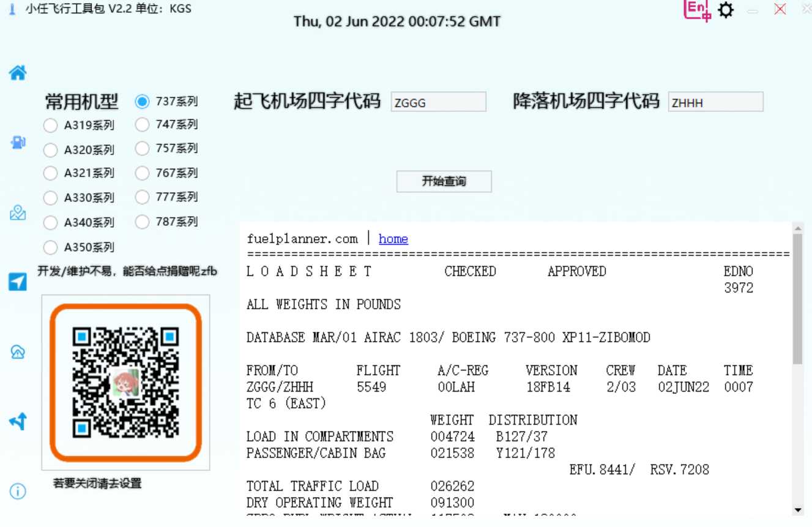The width and height of the screenshot is (812, 527).
Task: Select the 737系列 aircraft option
Action: [166, 101]
